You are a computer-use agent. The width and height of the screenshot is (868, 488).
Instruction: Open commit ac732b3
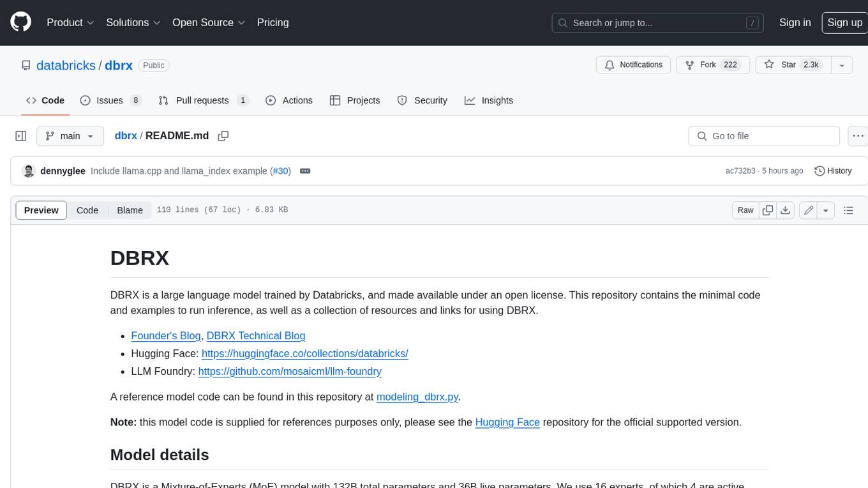coord(740,171)
